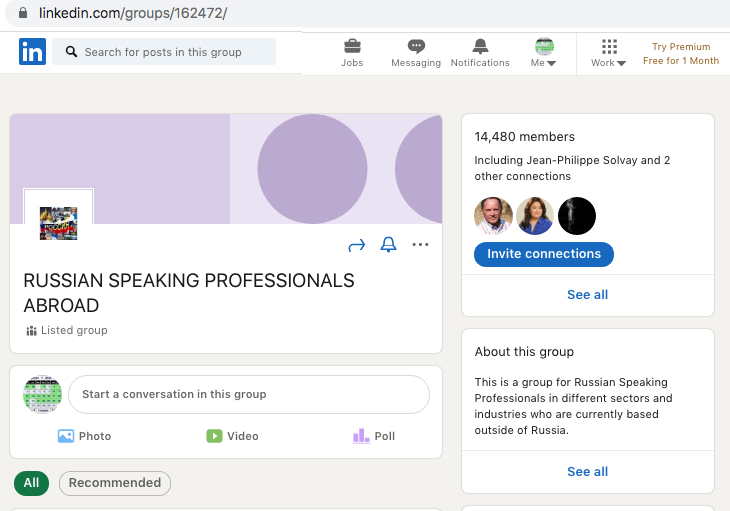This screenshot has width=730, height=511.
Task: Add a Photo to a post
Action: click(x=85, y=436)
